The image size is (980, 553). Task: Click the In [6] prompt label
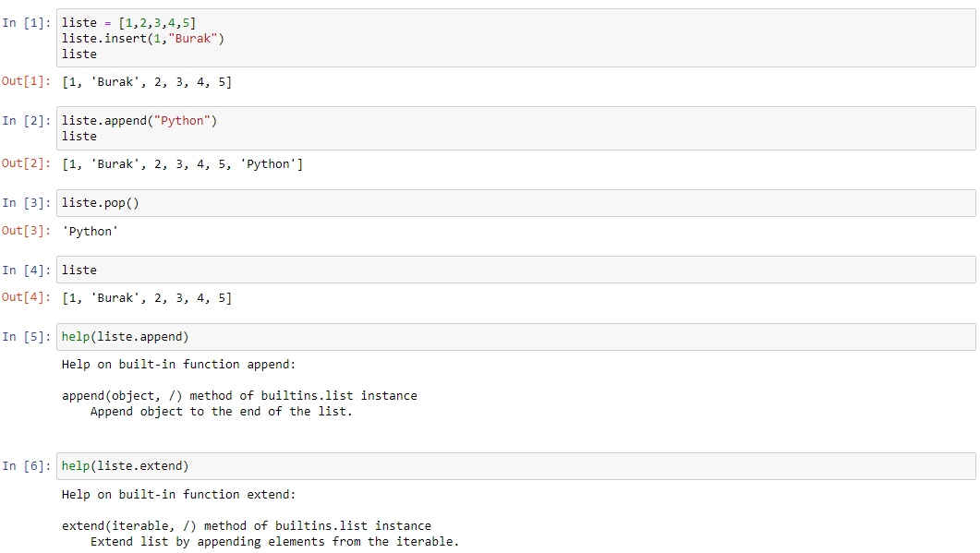[26, 466]
